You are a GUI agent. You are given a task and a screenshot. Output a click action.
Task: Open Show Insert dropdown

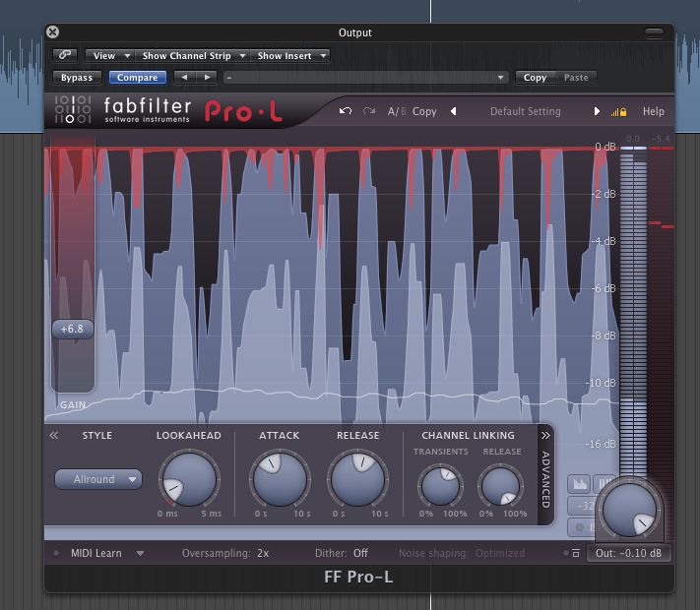[290, 56]
